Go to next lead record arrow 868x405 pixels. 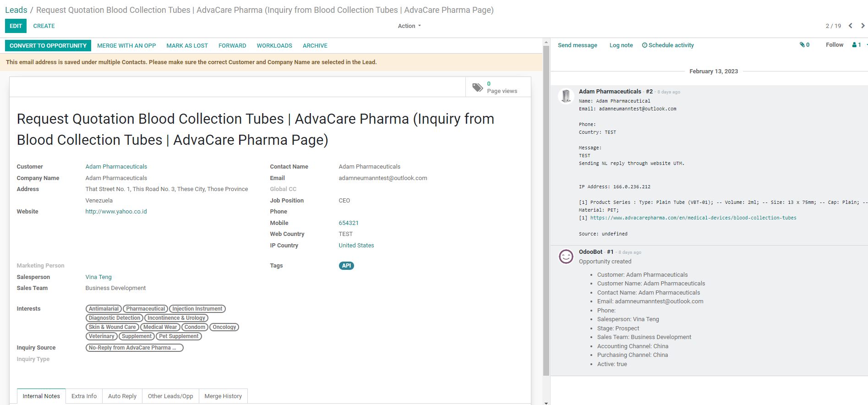863,26
